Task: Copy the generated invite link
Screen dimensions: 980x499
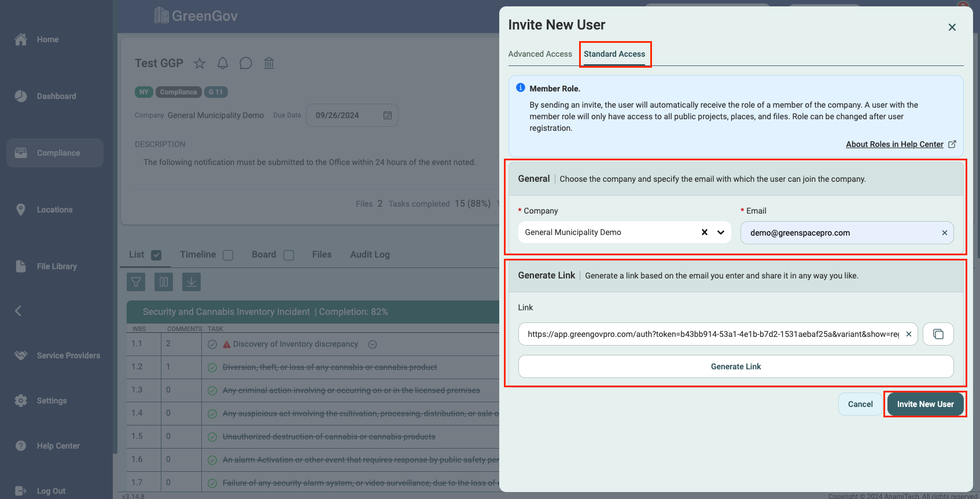Action: tap(938, 334)
